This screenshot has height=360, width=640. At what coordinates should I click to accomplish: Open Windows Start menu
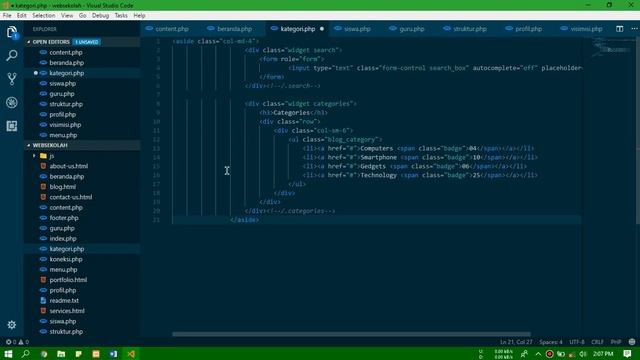coord(8,354)
